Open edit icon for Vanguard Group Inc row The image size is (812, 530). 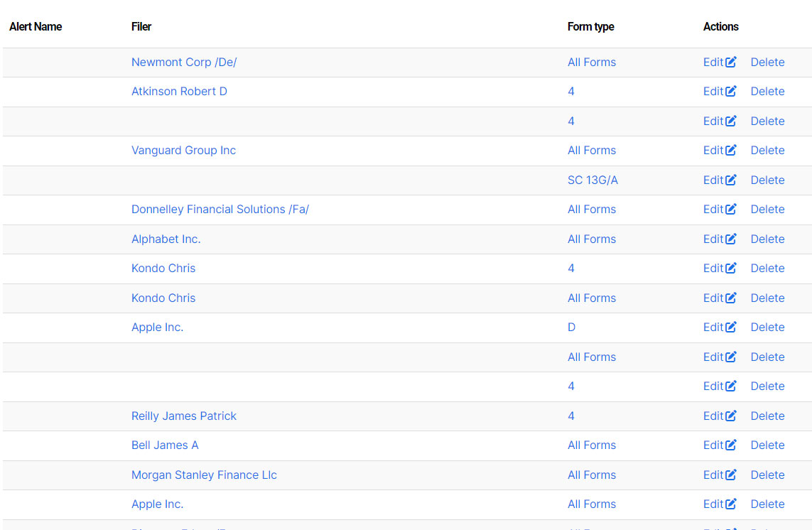tap(731, 150)
